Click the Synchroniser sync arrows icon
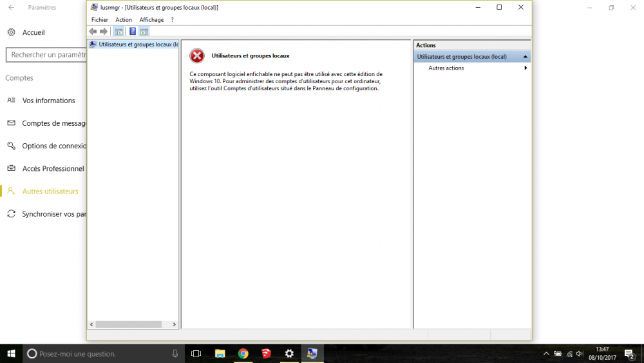The width and height of the screenshot is (644, 363). coord(11,214)
